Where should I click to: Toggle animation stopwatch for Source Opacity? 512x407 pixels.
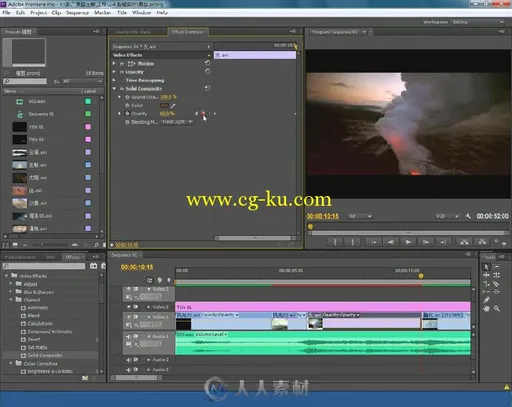click(x=127, y=97)
